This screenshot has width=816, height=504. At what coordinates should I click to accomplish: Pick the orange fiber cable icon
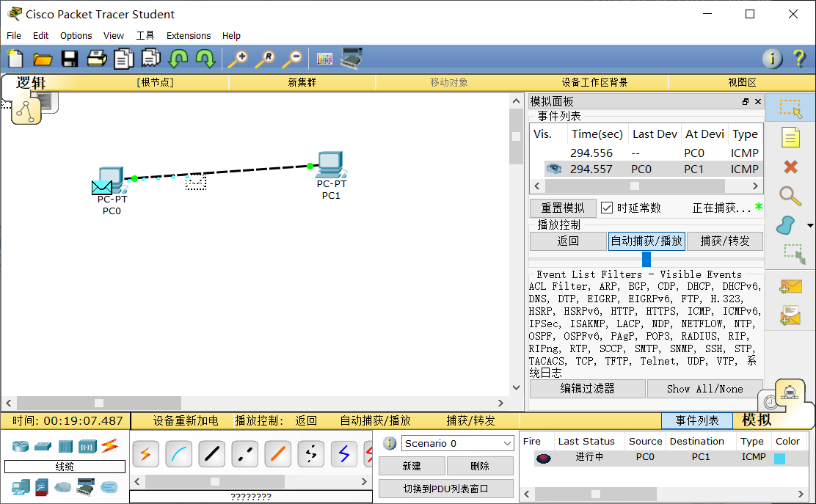coord(278,454)
